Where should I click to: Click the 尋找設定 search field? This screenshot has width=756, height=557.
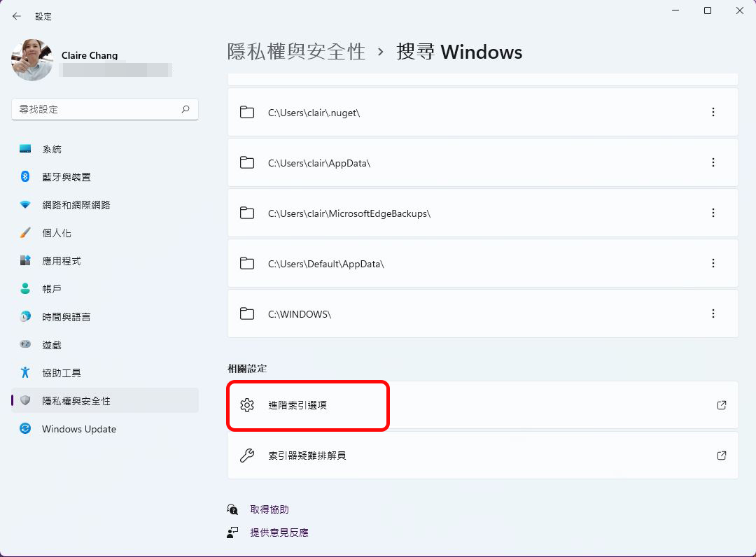pyautogui.click(x=104, y=109)
